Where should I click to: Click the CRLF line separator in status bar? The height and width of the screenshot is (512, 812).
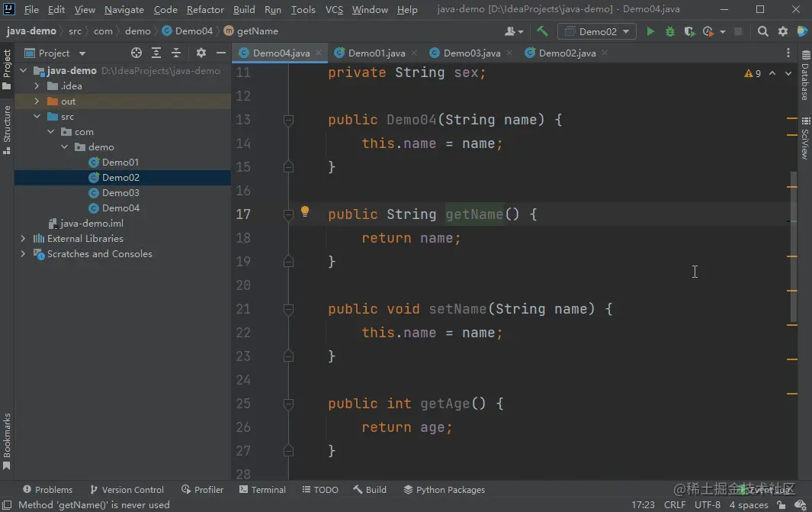point(675,504)
